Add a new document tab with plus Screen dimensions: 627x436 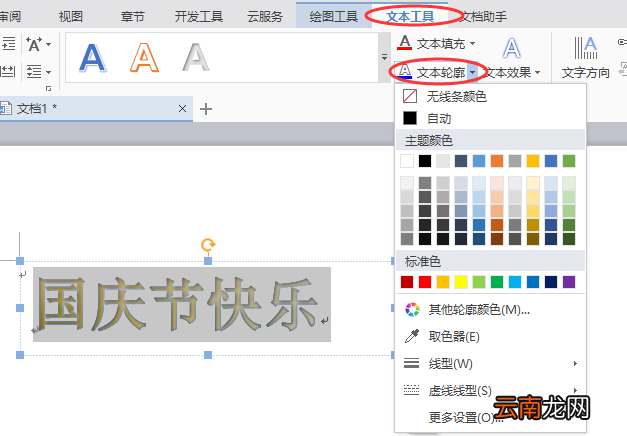tap(206, 109)
